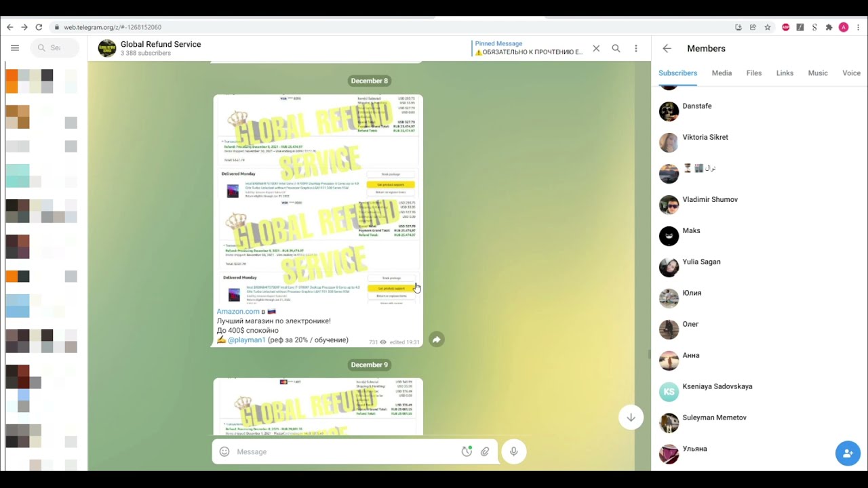Select member Олег
This screenshot has width=868, height=488.
click(756, 329)
